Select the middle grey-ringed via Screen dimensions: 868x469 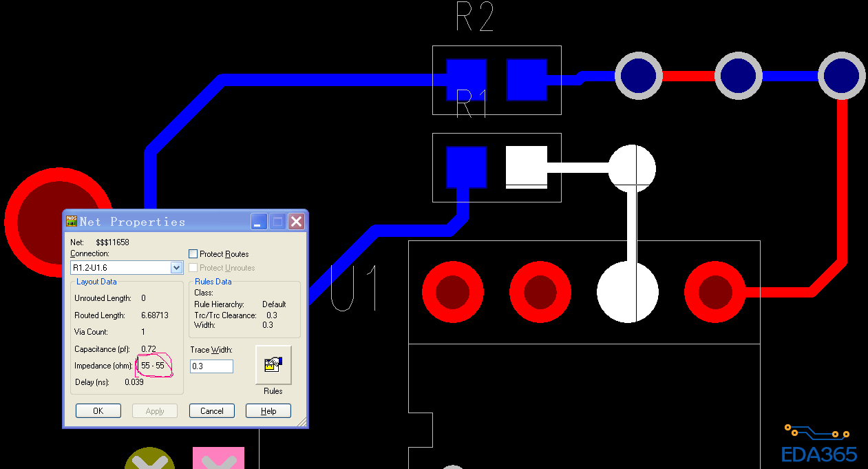(739, 76)
